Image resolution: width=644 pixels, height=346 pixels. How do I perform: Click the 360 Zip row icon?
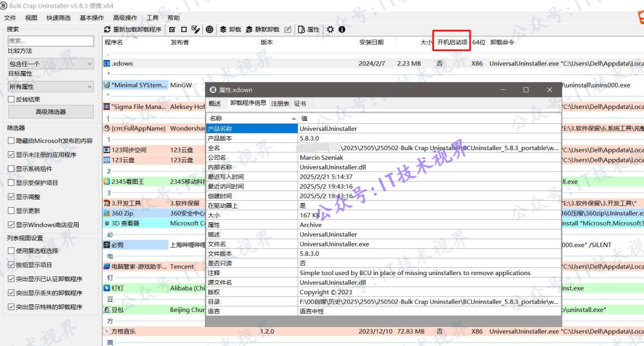click(107, 213)
